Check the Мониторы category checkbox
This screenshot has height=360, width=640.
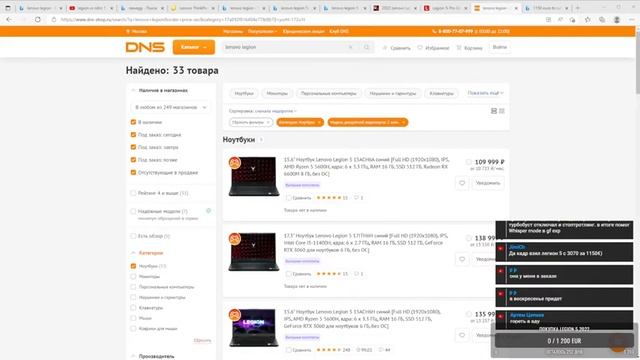[133, 276]
